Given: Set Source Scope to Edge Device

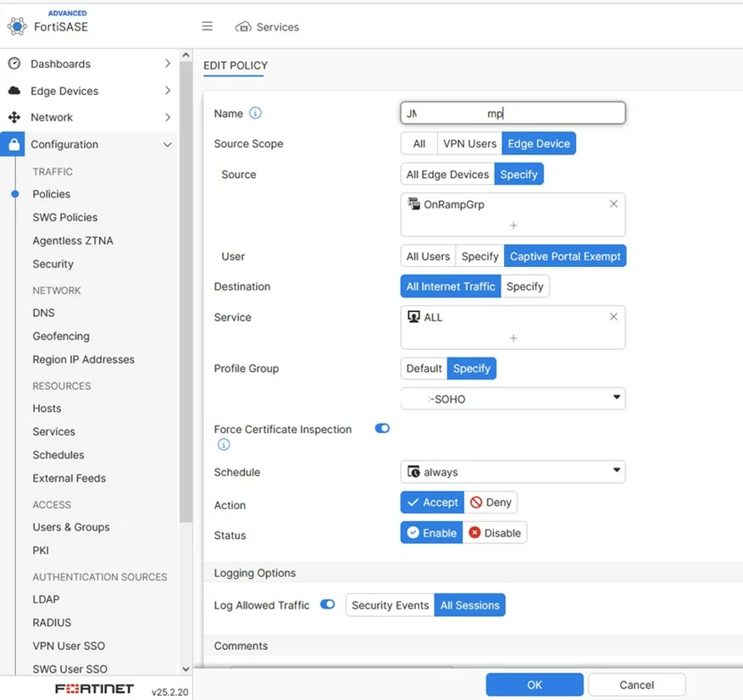Looking at the screenshot, I should point(539,143).
